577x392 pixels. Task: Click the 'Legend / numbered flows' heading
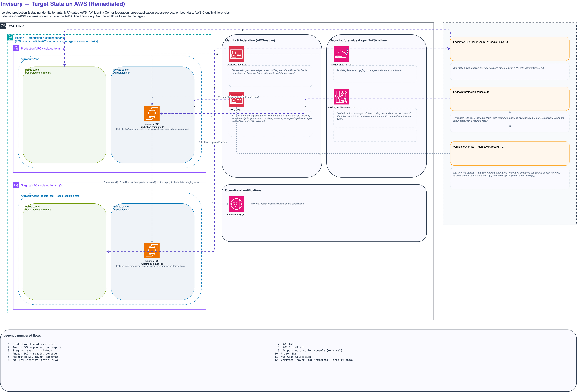(x=22, y=335)
